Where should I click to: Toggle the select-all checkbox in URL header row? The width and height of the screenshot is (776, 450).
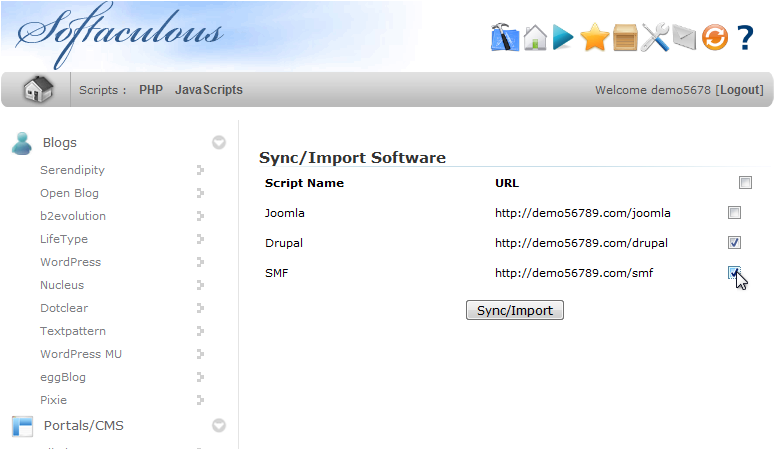click(x=745, y=183)
